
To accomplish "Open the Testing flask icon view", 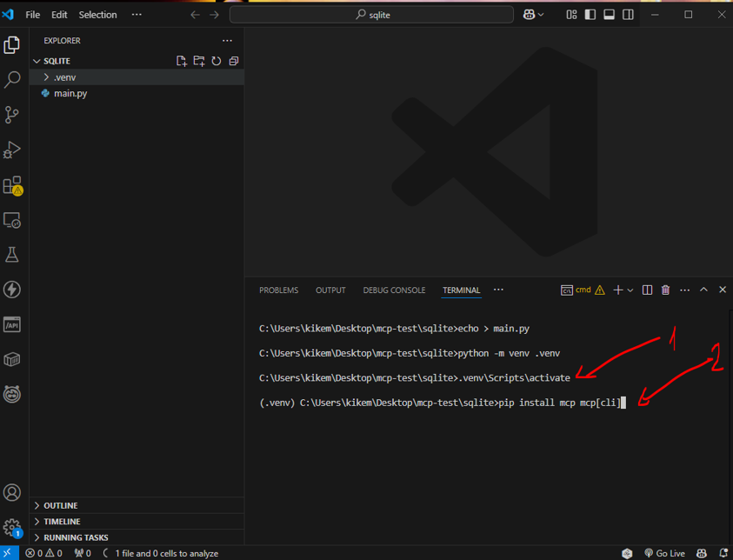I will tap(12, 255).
